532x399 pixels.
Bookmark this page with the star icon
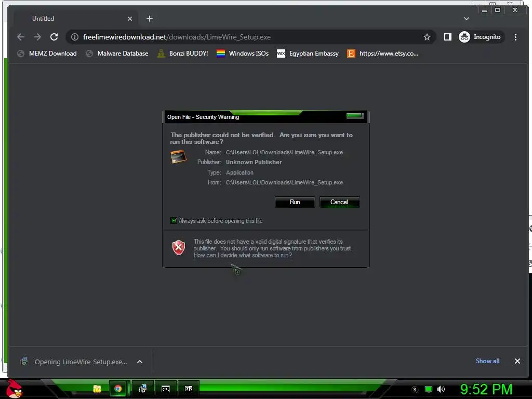tap(427, 37)
